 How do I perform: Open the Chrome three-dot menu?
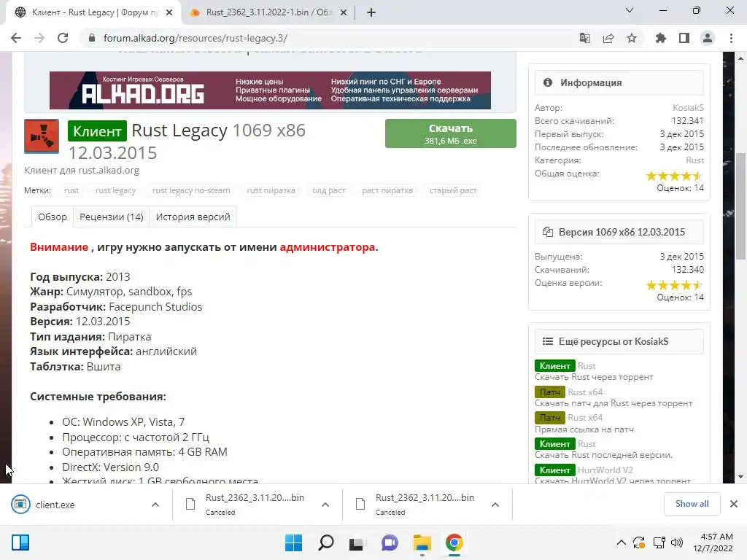coord(731,38)
